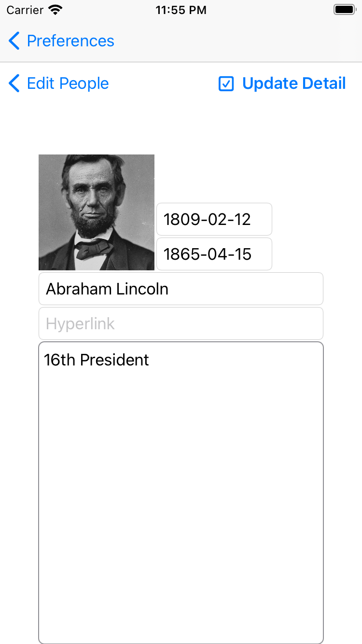Select the birth date field 1809-02-12
The height and width of the screenshot is (644, 362).
[214, 219]
